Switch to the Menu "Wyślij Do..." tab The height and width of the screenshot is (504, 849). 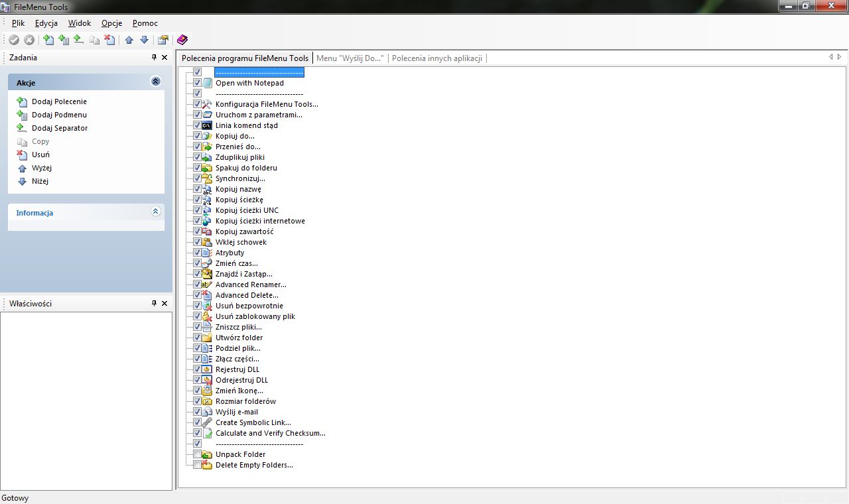click(x=352, y=58)
